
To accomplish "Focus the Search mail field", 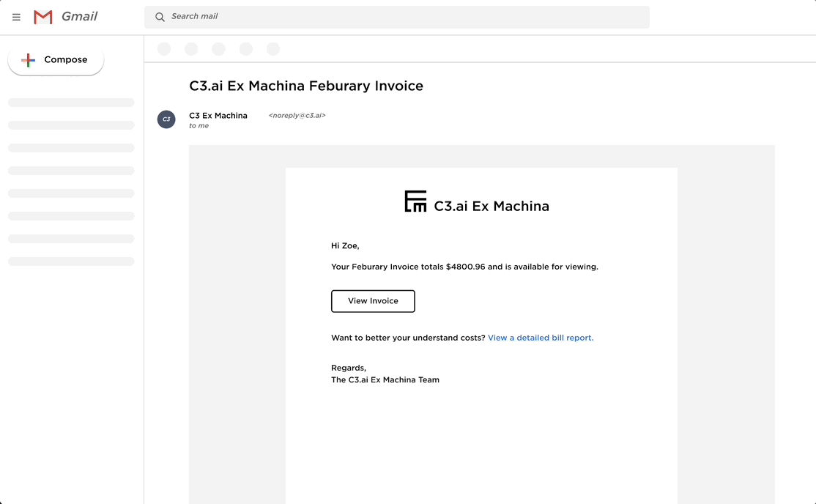I will coord(396,17).
